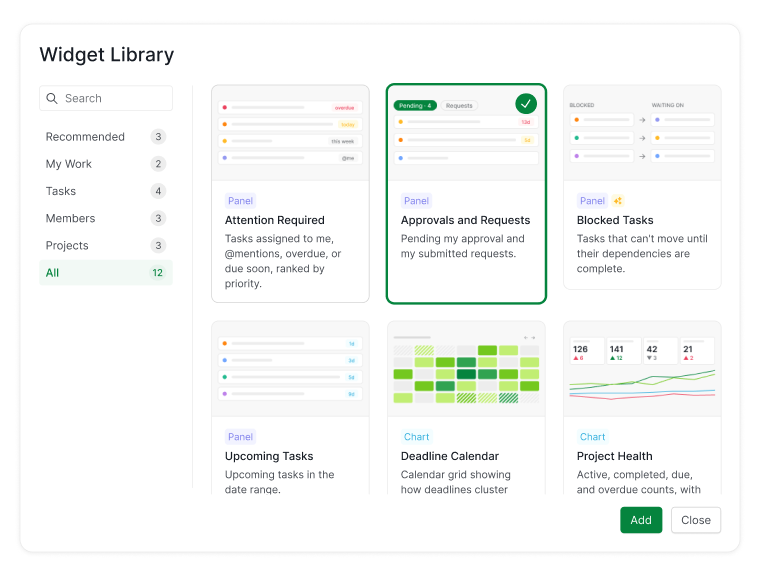Click the Pending 4 pill in Approvals preview

click(x=415, y=106)
